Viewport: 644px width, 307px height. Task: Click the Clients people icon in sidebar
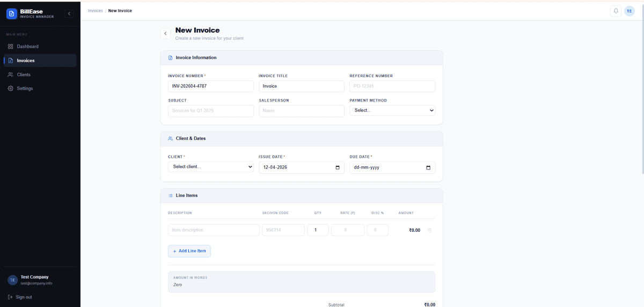click(x=11, y=75)
